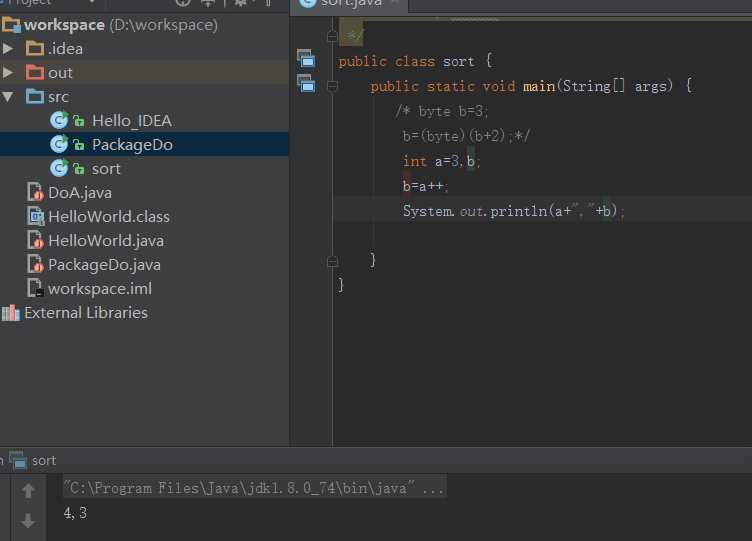Click on the main method name
The image size is (752, 541).
[x=539, y=86]
